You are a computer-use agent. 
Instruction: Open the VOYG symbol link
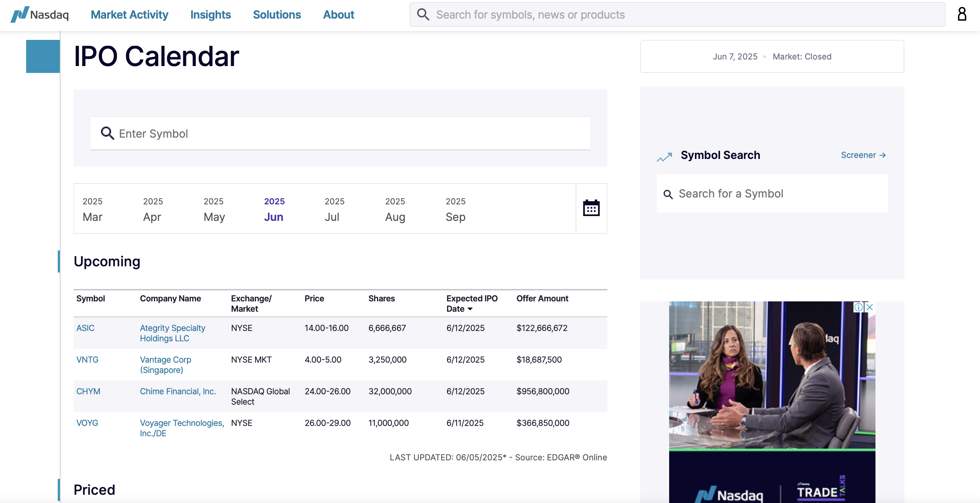coord(87,422)
